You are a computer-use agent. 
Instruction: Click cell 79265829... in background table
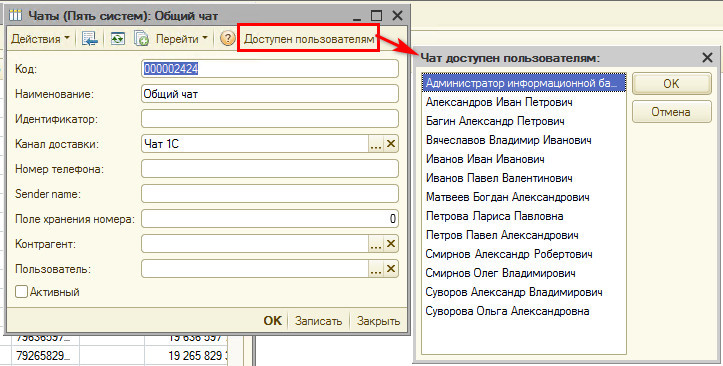(45, 356)
